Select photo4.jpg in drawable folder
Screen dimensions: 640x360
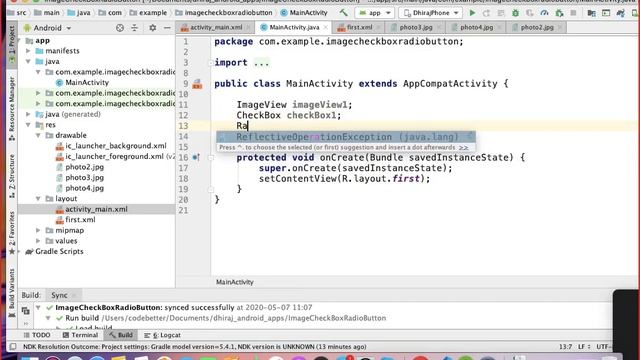tap(84, 188)
